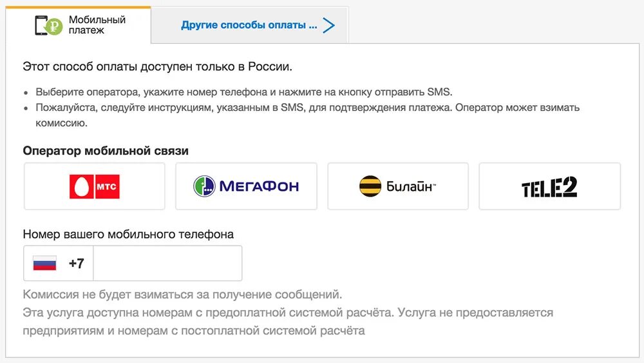Image resolution: width=644 pixels, height=363 pixels.
Task: Click the blue chevron arrow on the tab
Action: (x=329, y=26)
